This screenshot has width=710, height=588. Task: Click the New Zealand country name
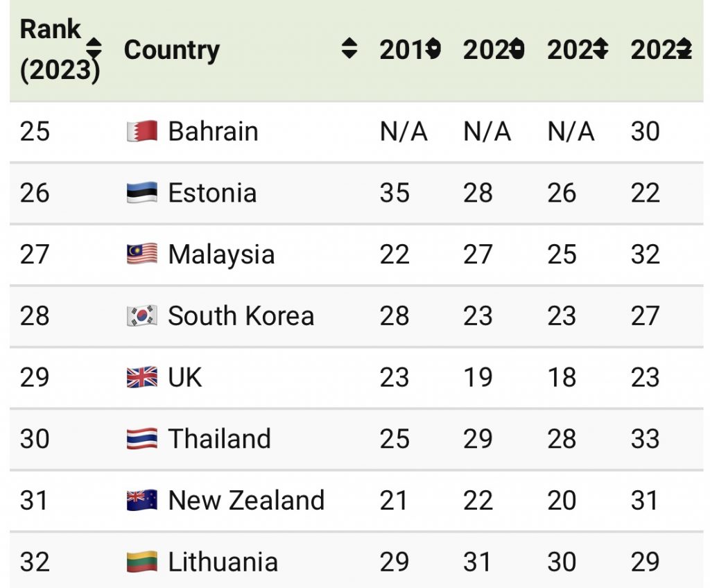pyautogui.click(x=246, y=501)
